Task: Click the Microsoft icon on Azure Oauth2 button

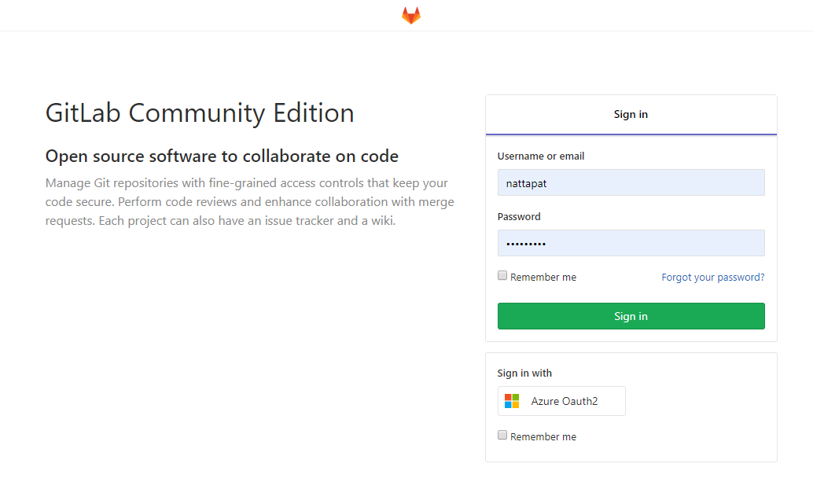Action: tap(511, 400)
